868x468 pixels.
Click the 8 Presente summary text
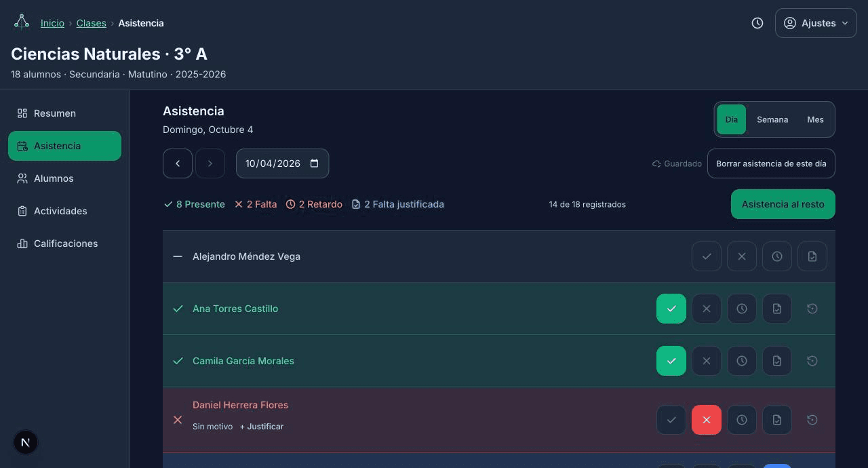tap(194, 204)
